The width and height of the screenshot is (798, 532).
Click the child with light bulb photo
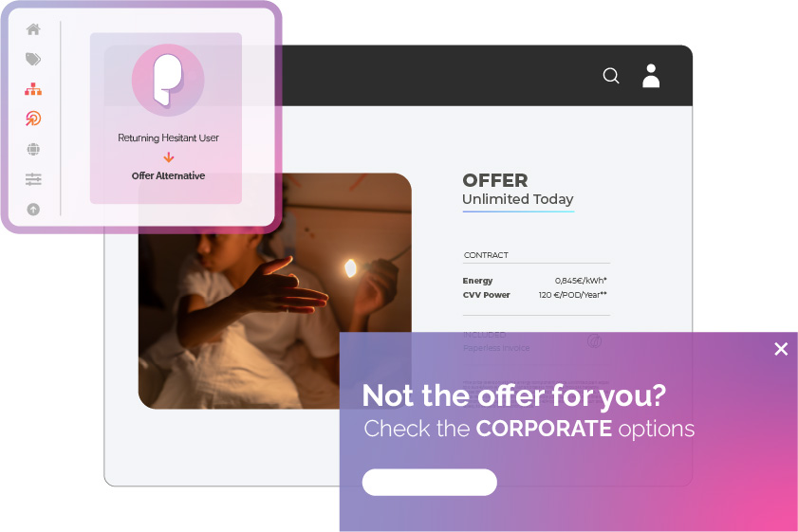pos(275,291)
